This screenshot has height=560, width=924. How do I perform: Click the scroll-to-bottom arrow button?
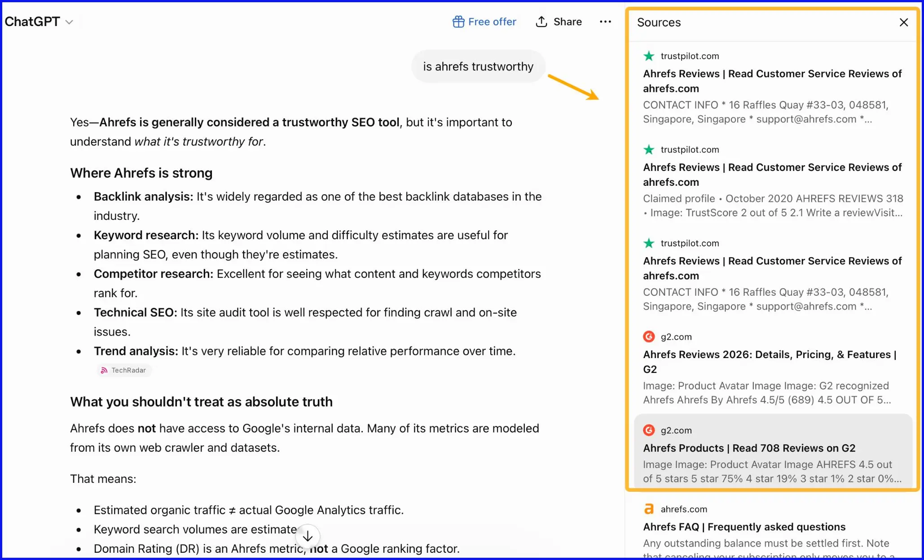308,536
